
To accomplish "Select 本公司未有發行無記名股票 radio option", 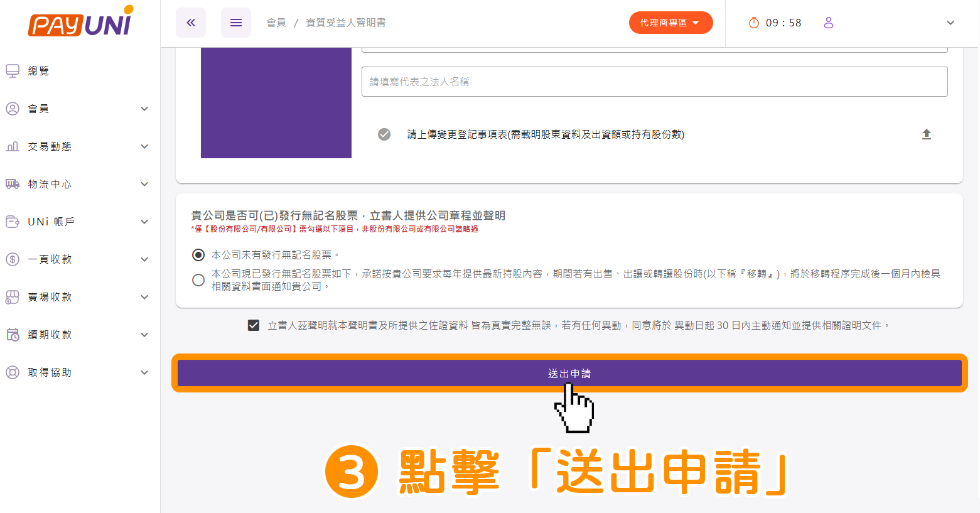I will coord(198,255).
